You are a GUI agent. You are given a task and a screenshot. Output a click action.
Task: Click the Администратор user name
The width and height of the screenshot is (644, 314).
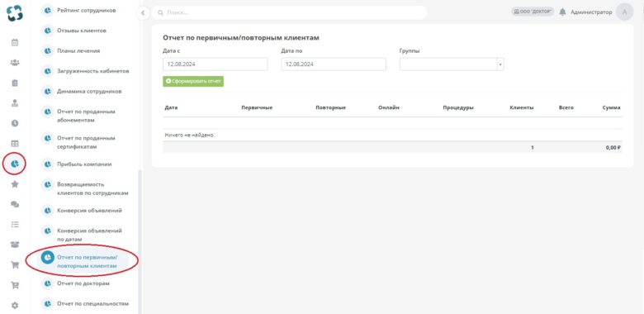coord(591,12)
